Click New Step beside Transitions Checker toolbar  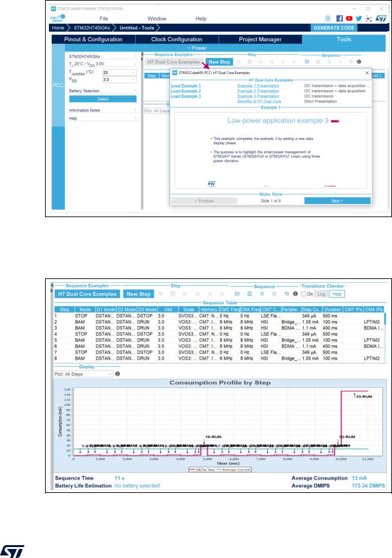pos(138,294)
